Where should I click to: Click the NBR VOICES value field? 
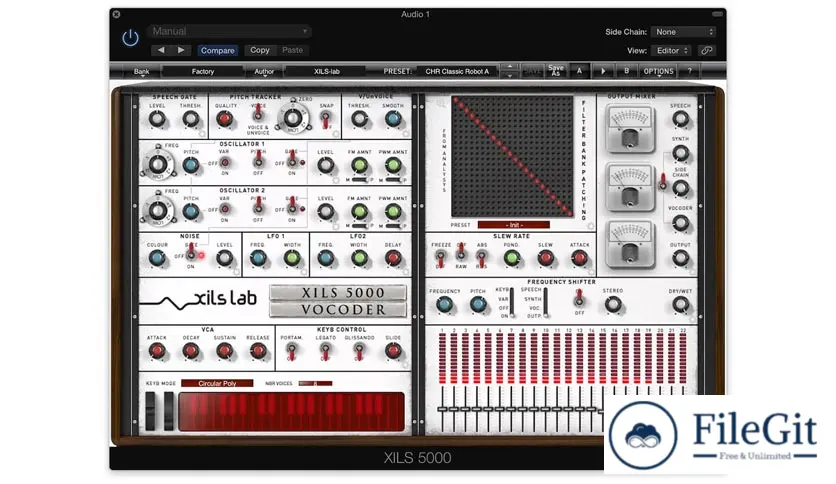pos(315,383)
